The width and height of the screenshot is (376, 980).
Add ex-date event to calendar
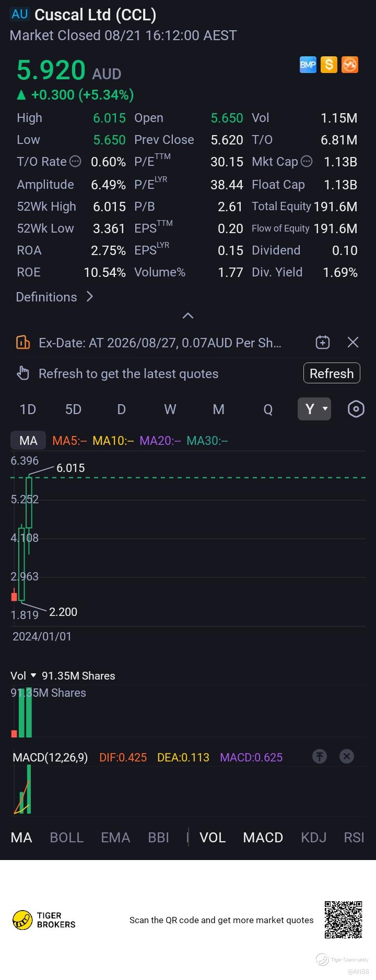(323, 342)
